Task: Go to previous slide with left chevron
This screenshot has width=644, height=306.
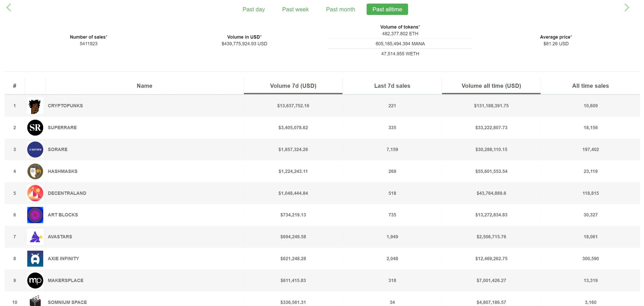Action: [x=9, y=8]
